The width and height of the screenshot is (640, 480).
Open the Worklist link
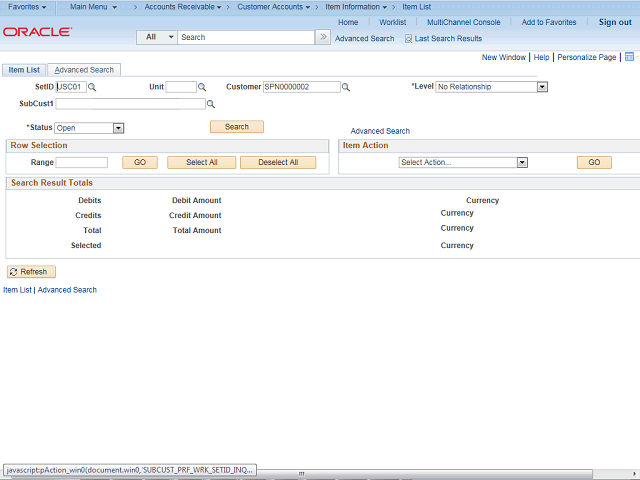tap(392, 22)
